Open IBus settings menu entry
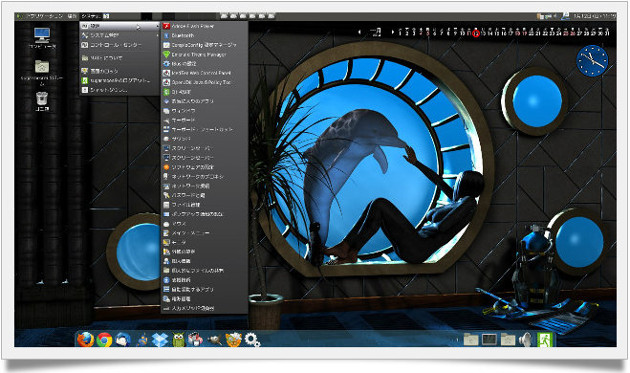This screenshot has height=373, width=630. [204, 64]
